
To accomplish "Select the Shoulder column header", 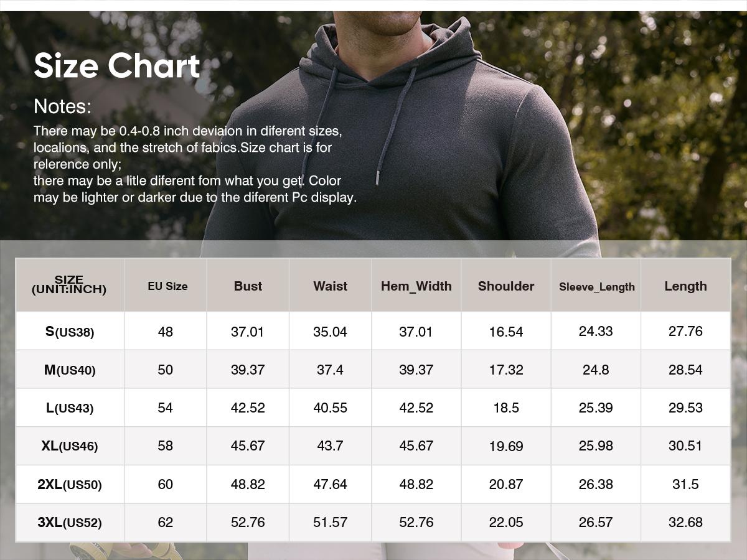I will 506,286.
